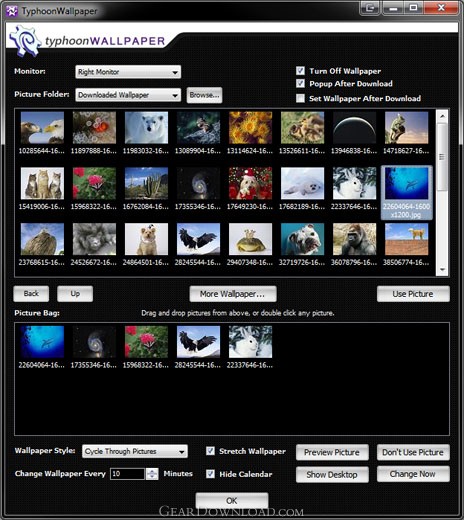Click the thumbnail list scrollbar down arrow
Screen dimensions: 464x520
443,269
